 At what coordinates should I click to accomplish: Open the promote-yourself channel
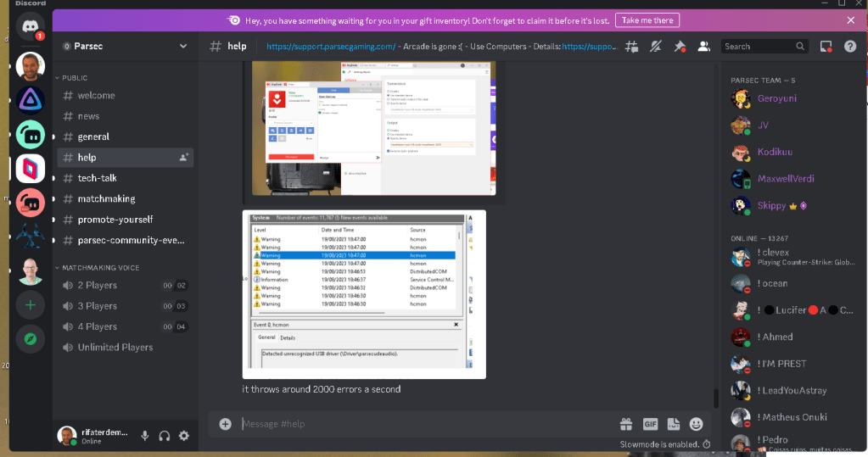click(125, 220)
